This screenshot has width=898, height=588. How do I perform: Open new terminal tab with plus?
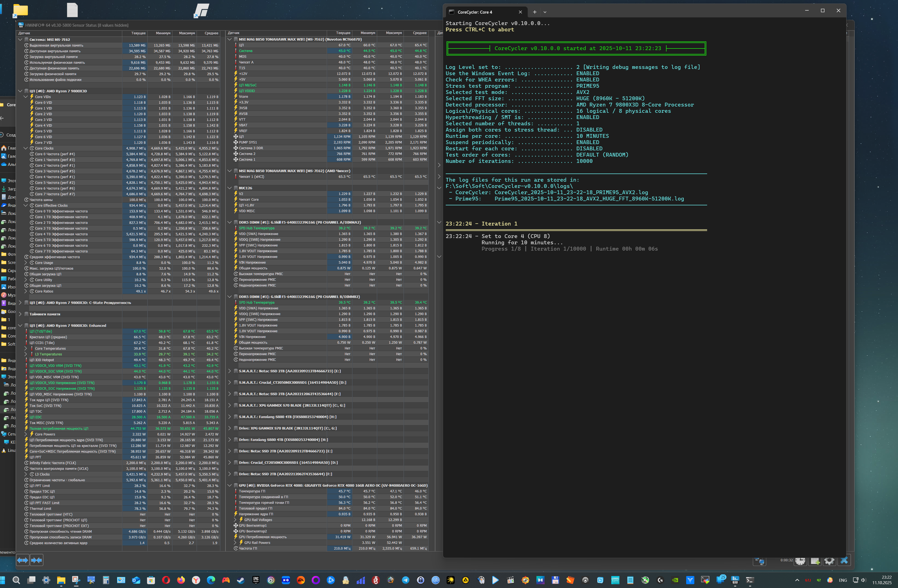click(534, 12)
